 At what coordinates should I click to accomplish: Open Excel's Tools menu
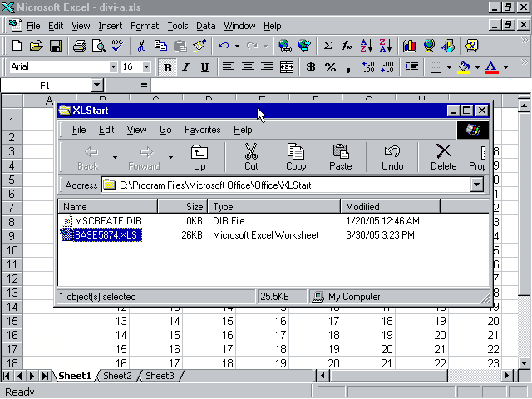(x=177, y=26)
